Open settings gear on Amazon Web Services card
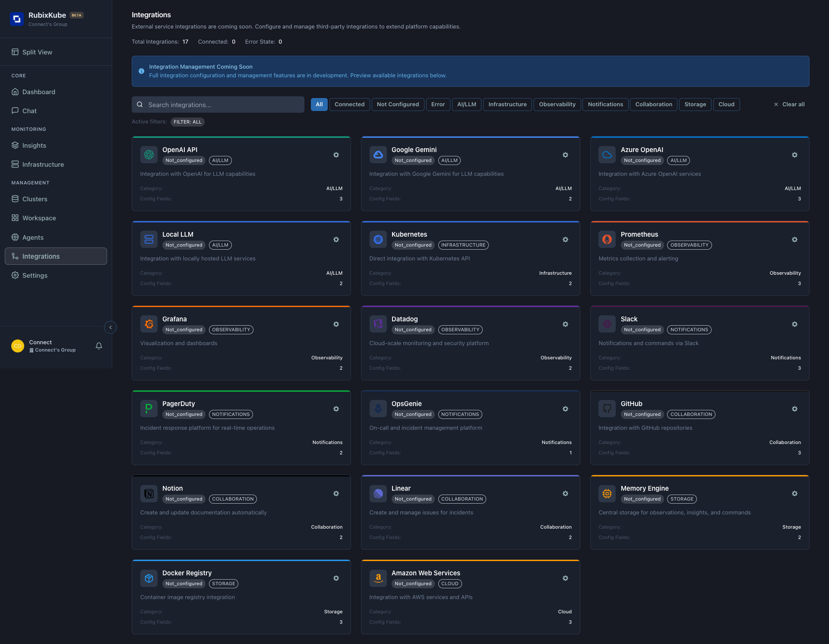Viewport: 829px width, 644px height. (x=565, y=578)
